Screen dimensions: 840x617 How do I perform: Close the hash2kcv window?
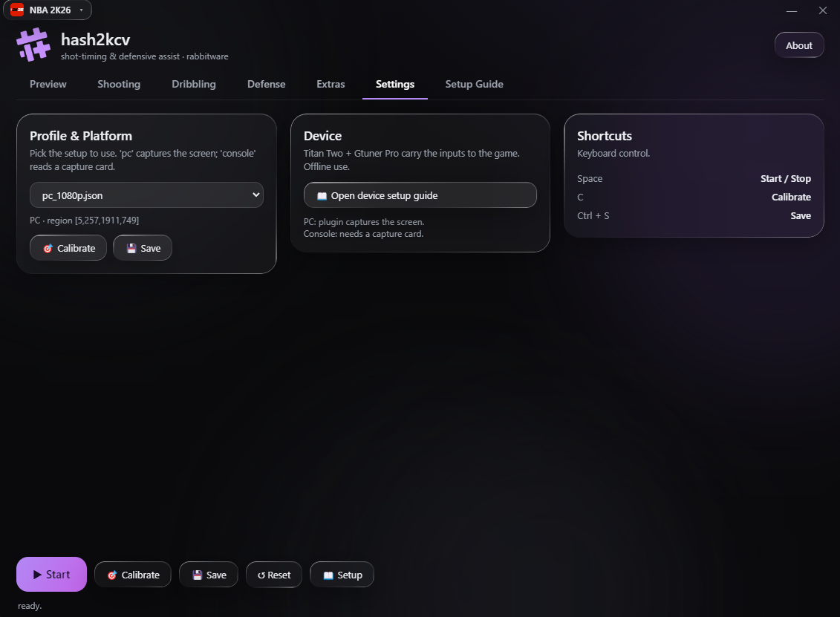point(823,10)
